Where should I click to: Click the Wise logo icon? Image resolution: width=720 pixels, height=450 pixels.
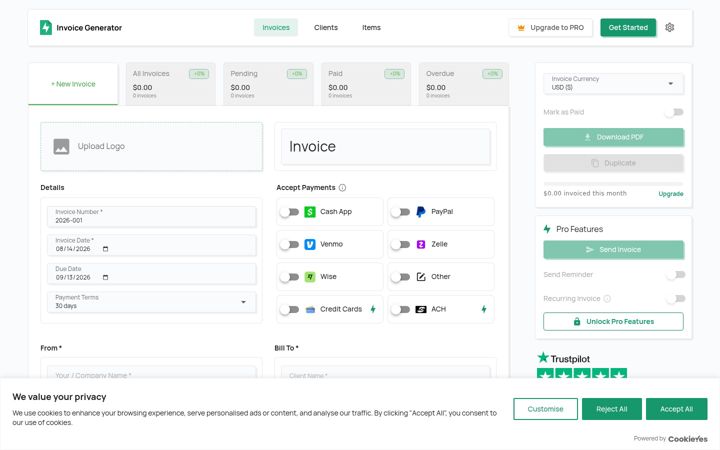tap(310, 277)
